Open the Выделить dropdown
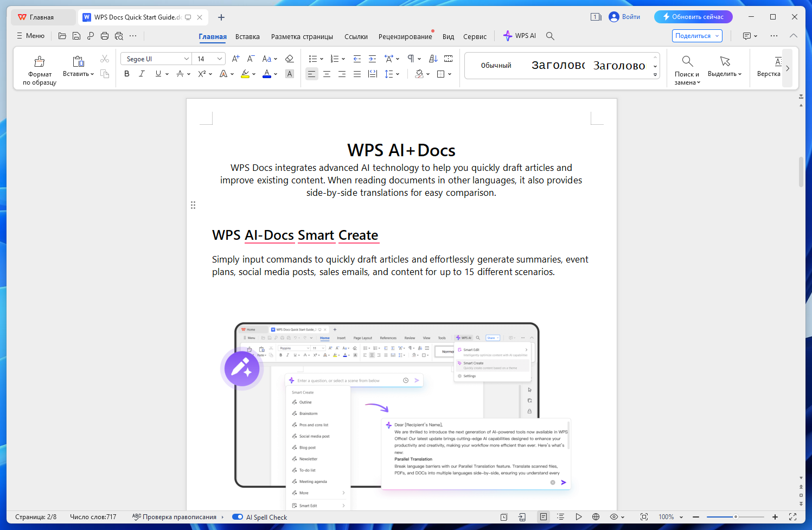The width and height of the screenshot is (812, 530). 725,67
